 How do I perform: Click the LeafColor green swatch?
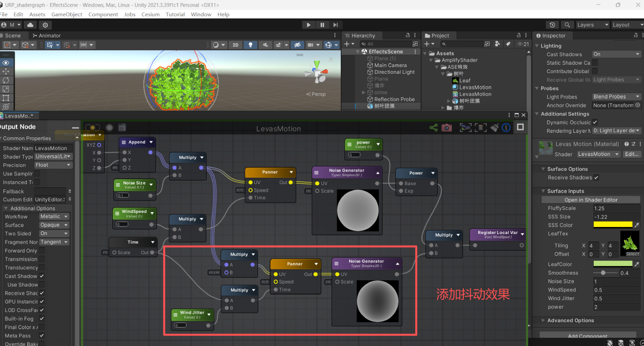(x=612, y=264)
